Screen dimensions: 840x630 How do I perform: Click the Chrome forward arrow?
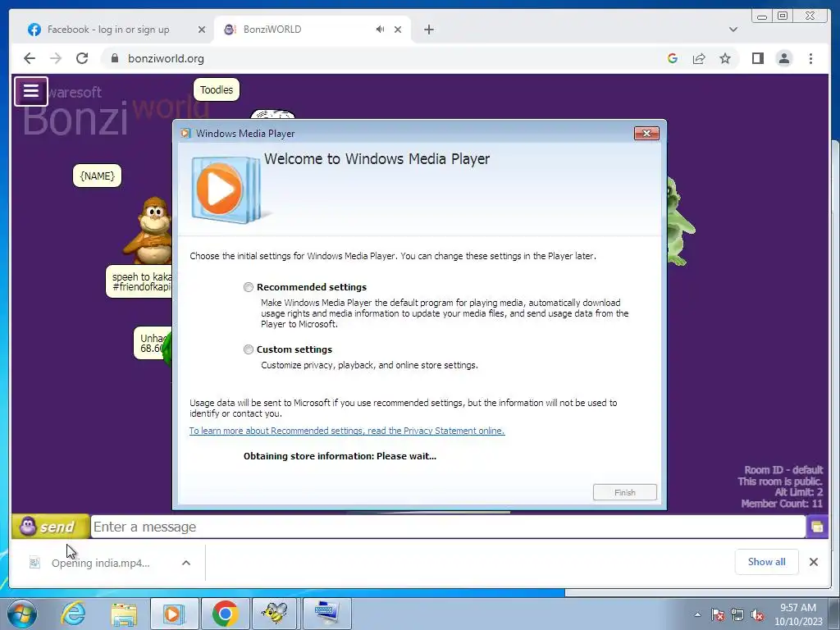tap(56, 58)
